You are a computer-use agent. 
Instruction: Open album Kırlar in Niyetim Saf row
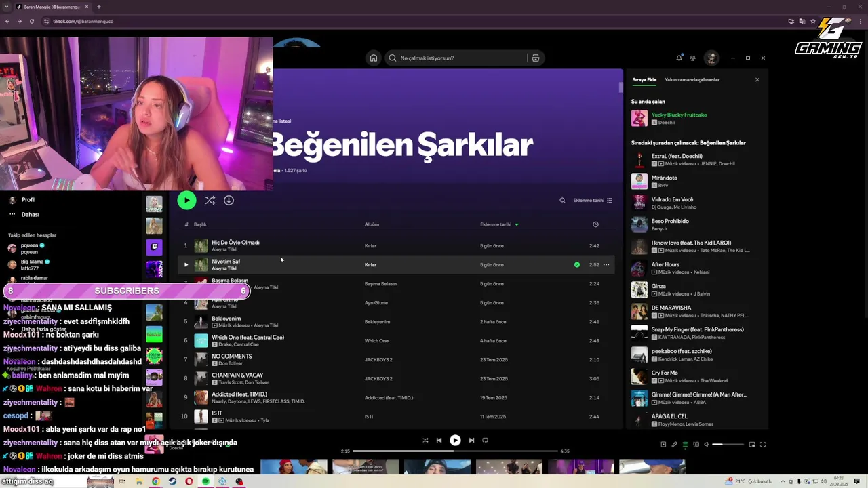click(x=370, y=264)
